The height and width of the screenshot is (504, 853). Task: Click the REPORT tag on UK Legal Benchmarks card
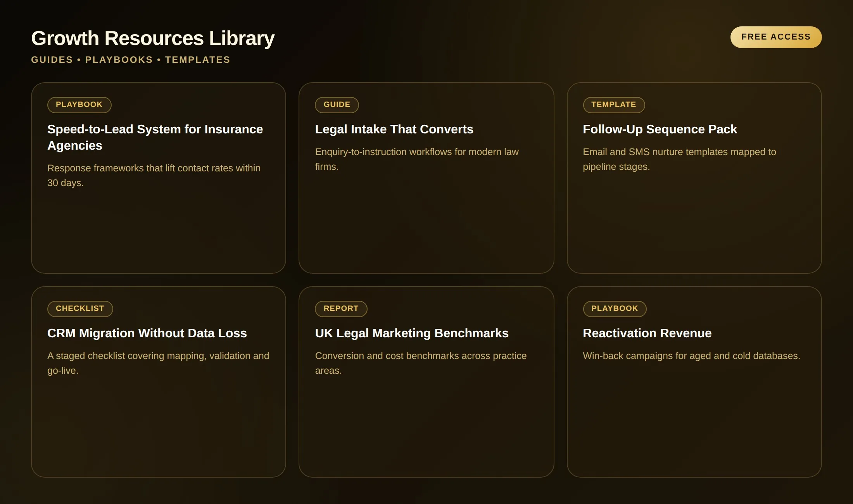coord(341,309)
